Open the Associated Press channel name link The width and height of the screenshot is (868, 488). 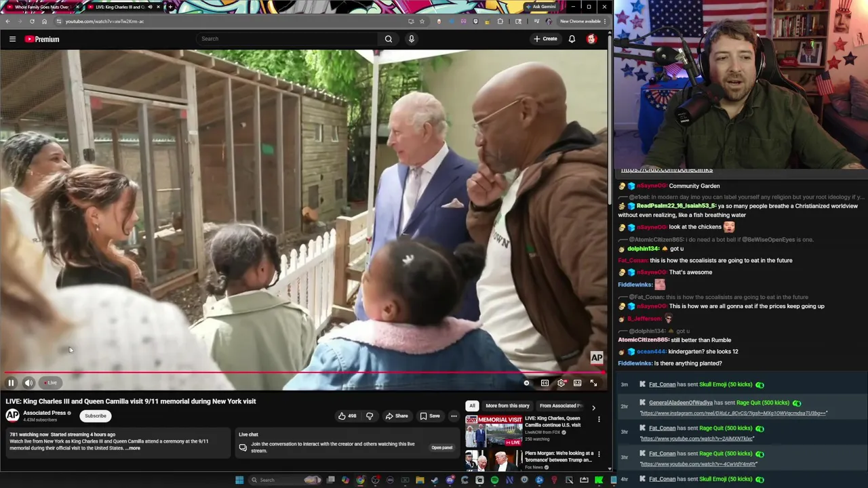(x=45, y=413)
